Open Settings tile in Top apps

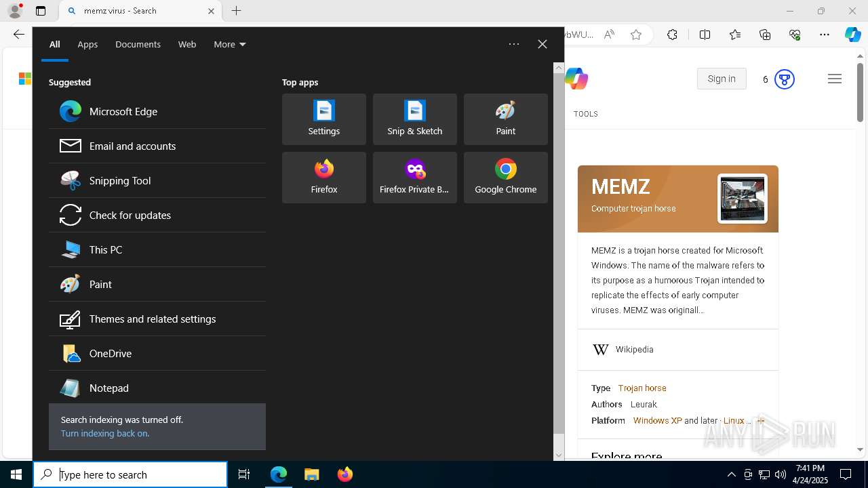[x=324, y=119]
